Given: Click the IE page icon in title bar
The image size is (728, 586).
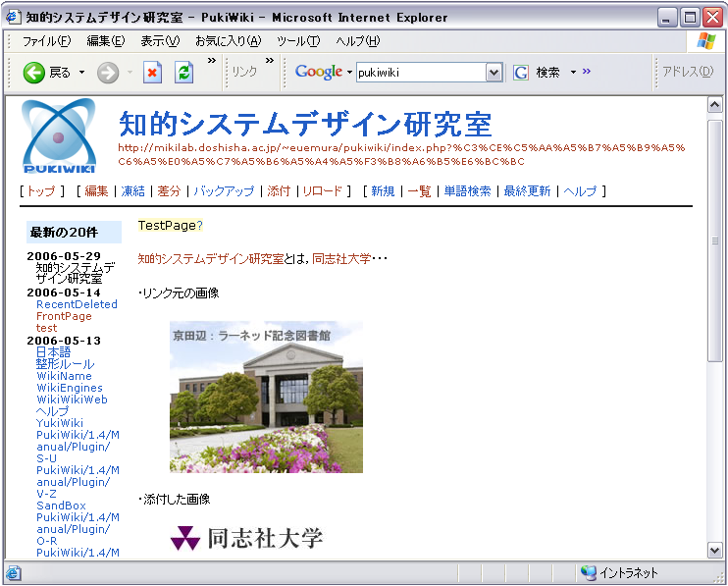Looking at the screenshot, I should 13,18.
